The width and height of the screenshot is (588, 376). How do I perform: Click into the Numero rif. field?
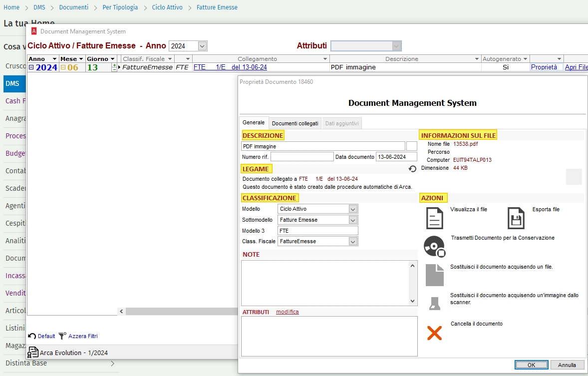pyautogui.click(x=302, y=157)
